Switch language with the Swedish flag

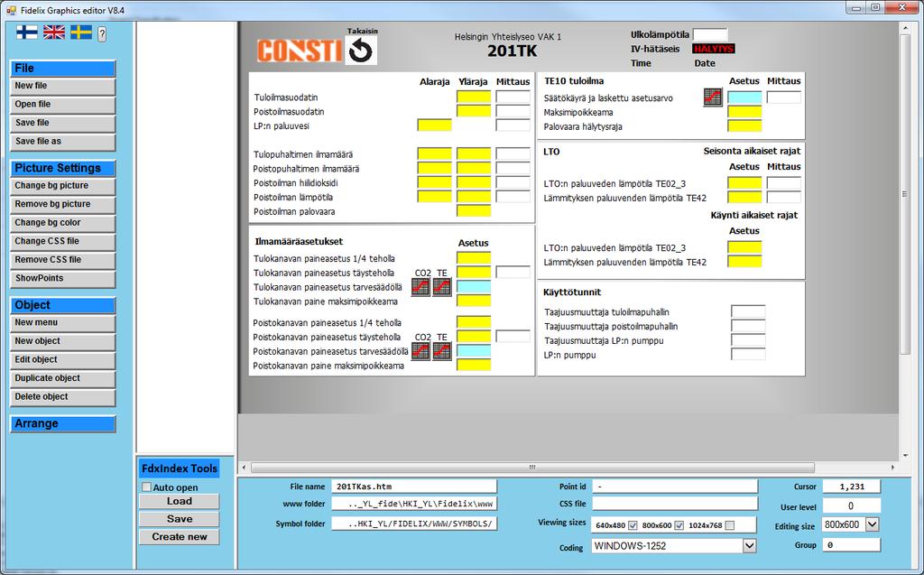tap(81, 32)
